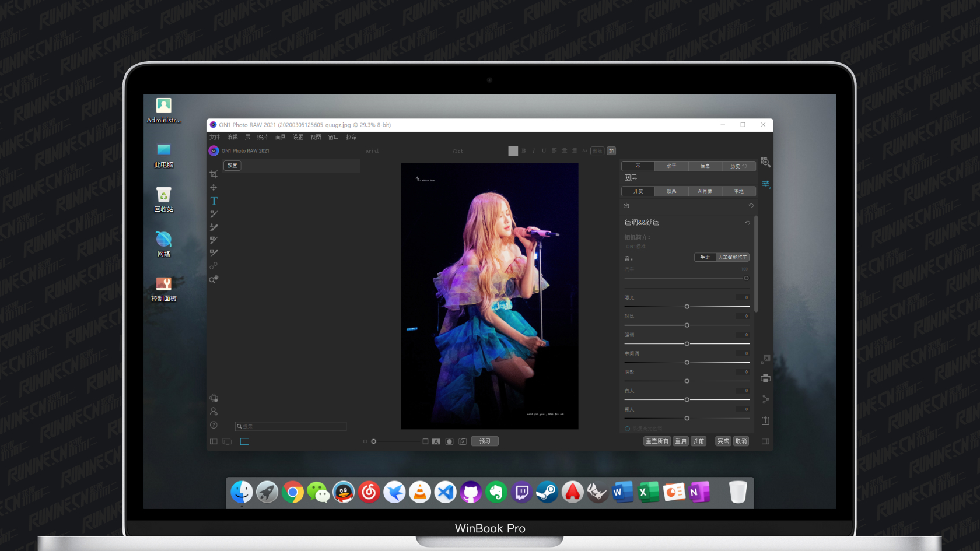Screen dimensions: 980x551
Task: Click the 重置所有 button
Action: 657,441
